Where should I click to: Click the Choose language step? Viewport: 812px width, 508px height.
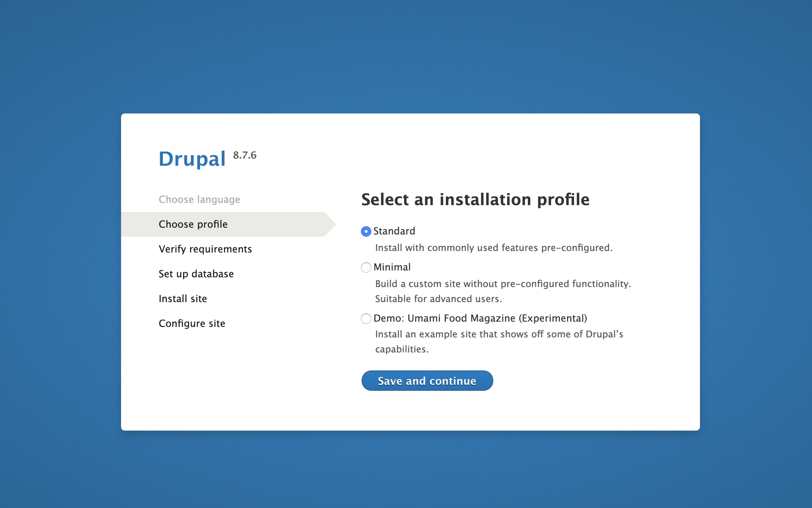tap(199, 200)
